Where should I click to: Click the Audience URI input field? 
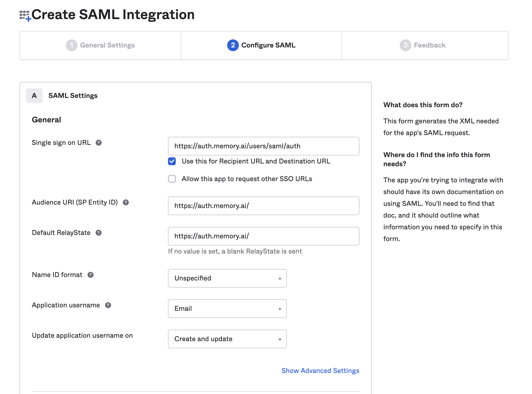(x=263, y=206)
